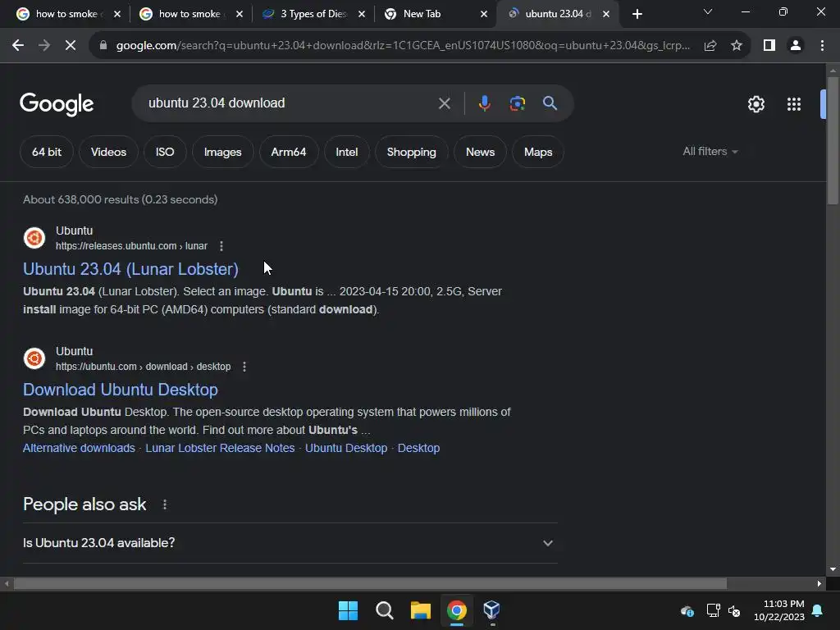Click the magnifier search button
This screenshot has width=840, height=630.
pos(550,103)
